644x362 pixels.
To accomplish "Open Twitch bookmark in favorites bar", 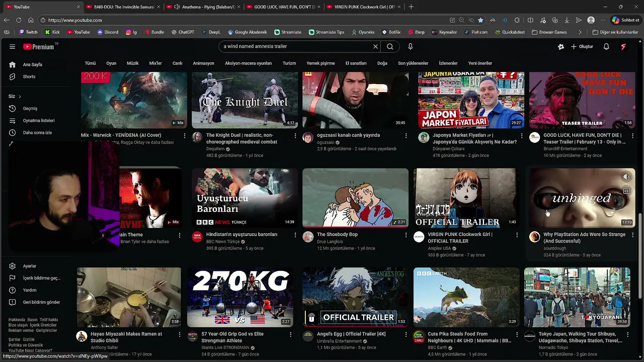I will click(28, 32).
